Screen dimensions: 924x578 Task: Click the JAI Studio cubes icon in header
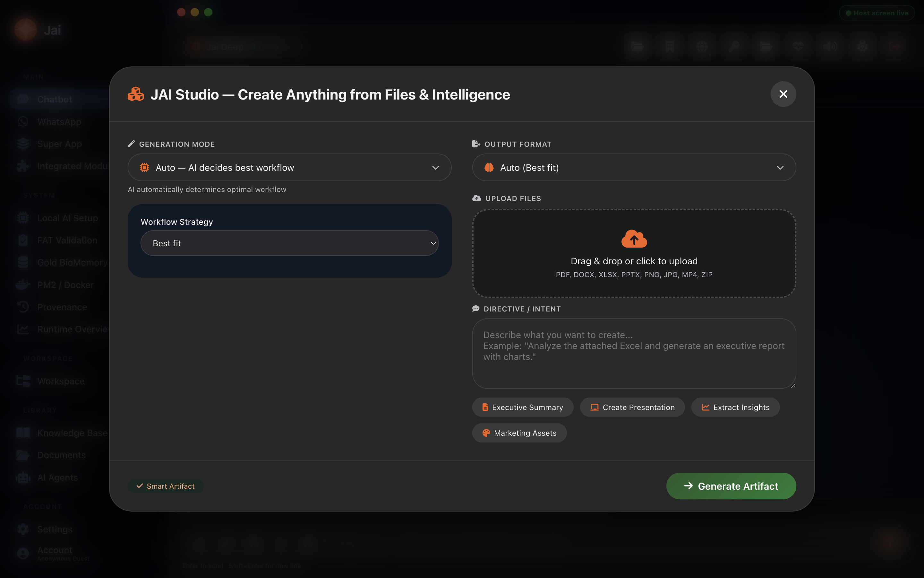point(135,94)
